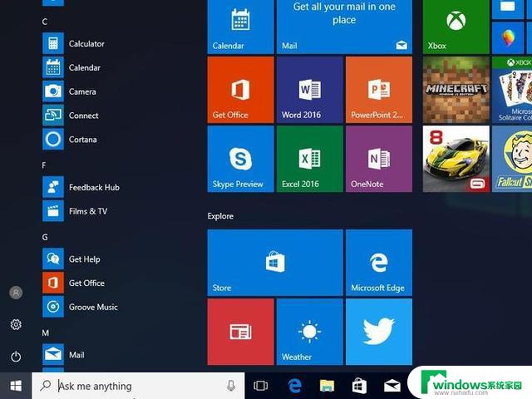Open Microsoft Solitaire Collection tile

[512, 90]
